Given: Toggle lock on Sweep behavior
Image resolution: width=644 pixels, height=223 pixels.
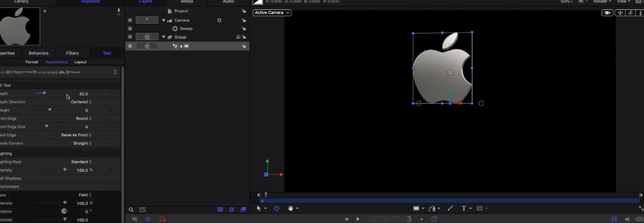Looking at the screenshot, I should pyautogui.click(x=244, y=29).
